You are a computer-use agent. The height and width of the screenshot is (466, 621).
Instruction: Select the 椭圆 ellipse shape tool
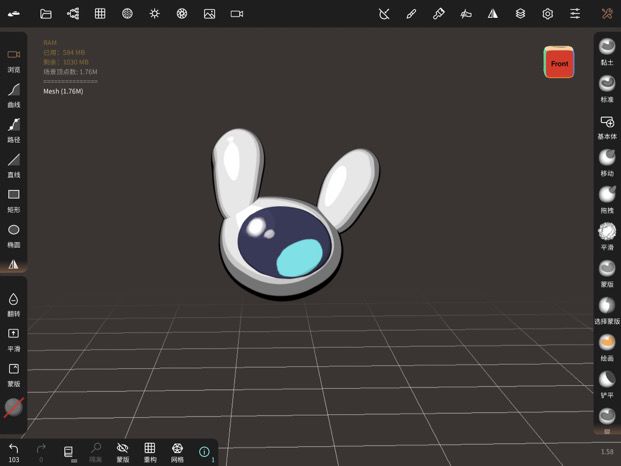coord(13,236)
